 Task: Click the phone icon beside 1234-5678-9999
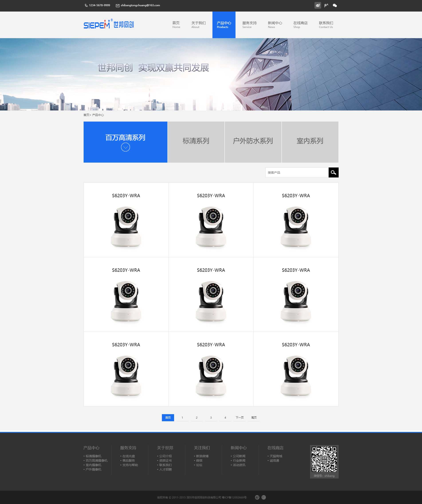point(86,6)
